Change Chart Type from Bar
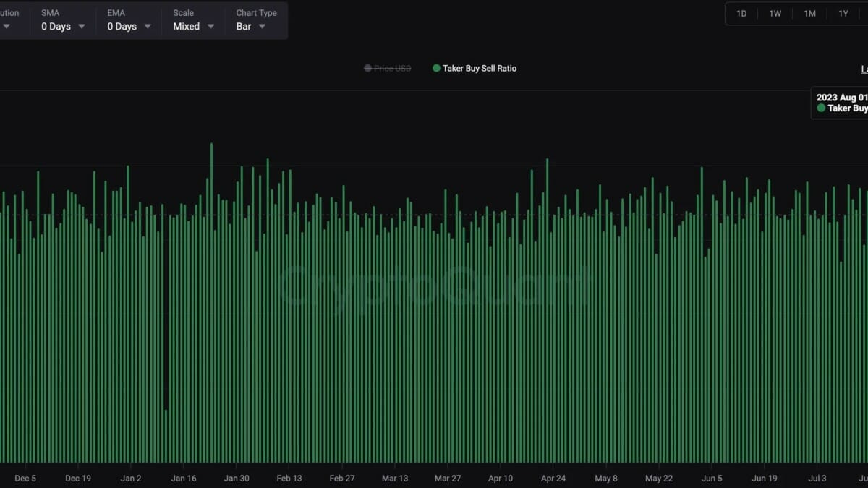This screenshot has width=868, height=488. coord(251,27)
